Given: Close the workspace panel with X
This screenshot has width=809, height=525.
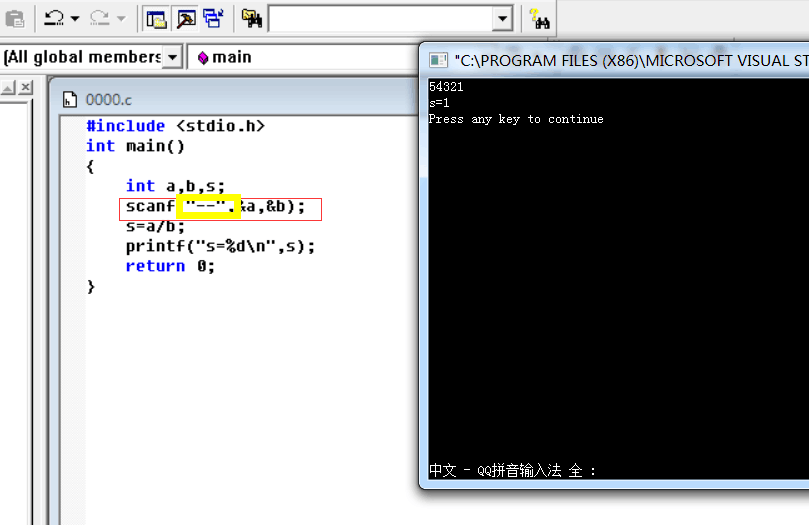Looking at the screenshot, I should point(25,88).
